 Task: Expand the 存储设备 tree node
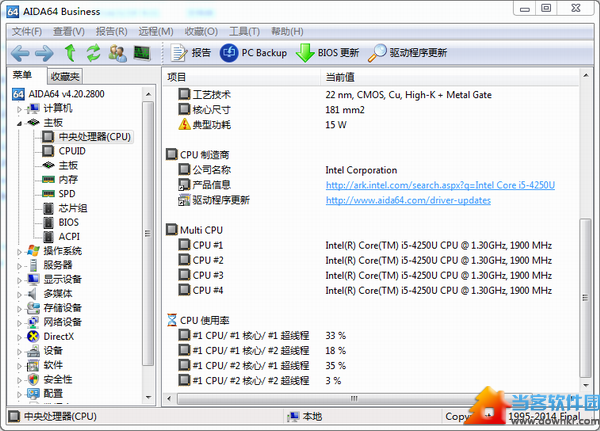tap(19, 309)
